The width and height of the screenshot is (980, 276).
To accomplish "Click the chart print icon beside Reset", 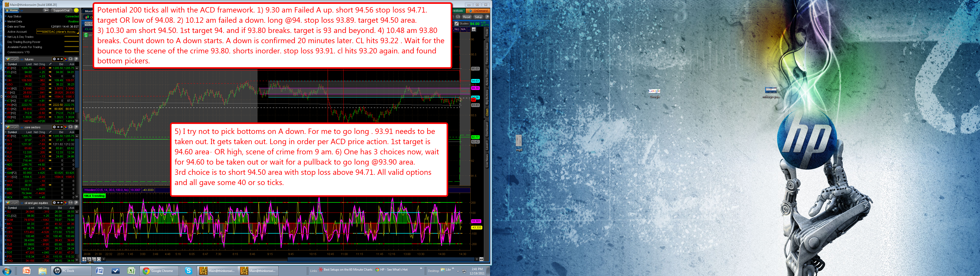I will pyautogui.click(x=458, y=17).
